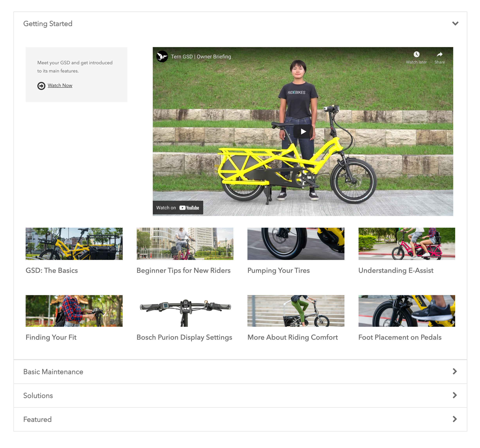
Task: Click the 'Beginner Tips for New Riders' title
Action: click(x=183, y=271)
